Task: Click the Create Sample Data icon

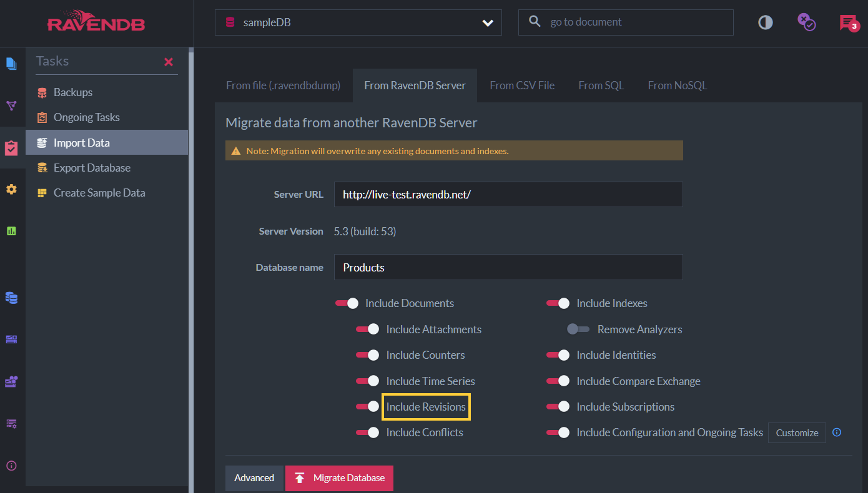Action: click(42, 193)
